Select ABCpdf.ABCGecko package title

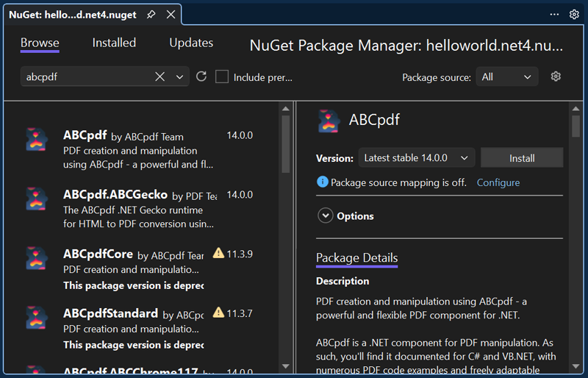point(115,194)
